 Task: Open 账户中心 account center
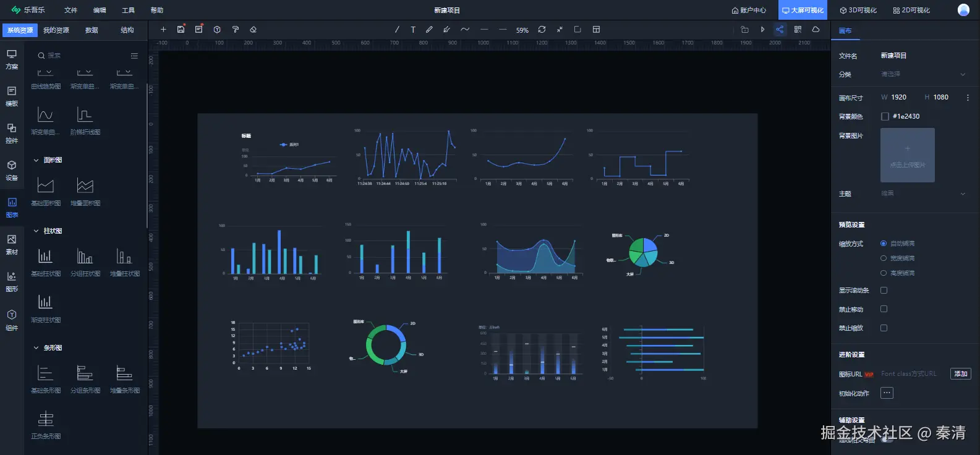pyautogui.click(x=749, y=11)
